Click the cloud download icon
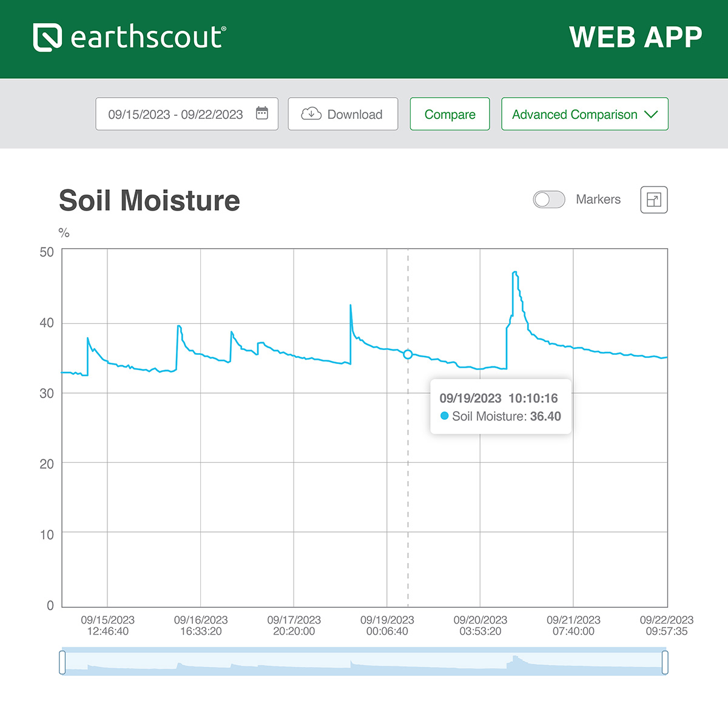The height and width of the screenshot is (728, 728). (x=311, y=113)
